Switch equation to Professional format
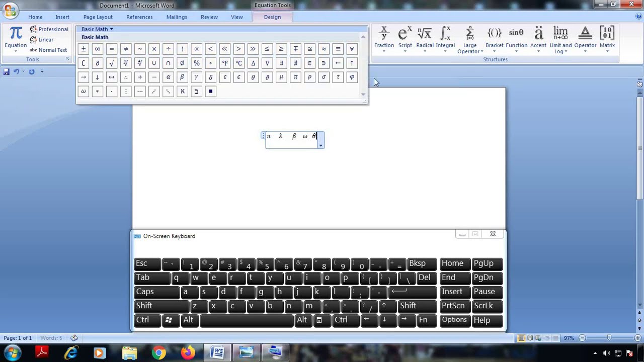 49,29
